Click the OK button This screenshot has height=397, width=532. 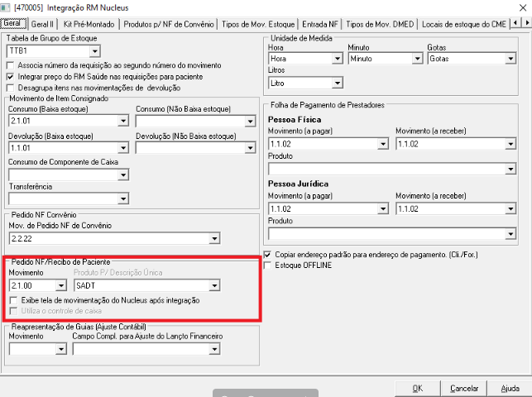point(417,389)
